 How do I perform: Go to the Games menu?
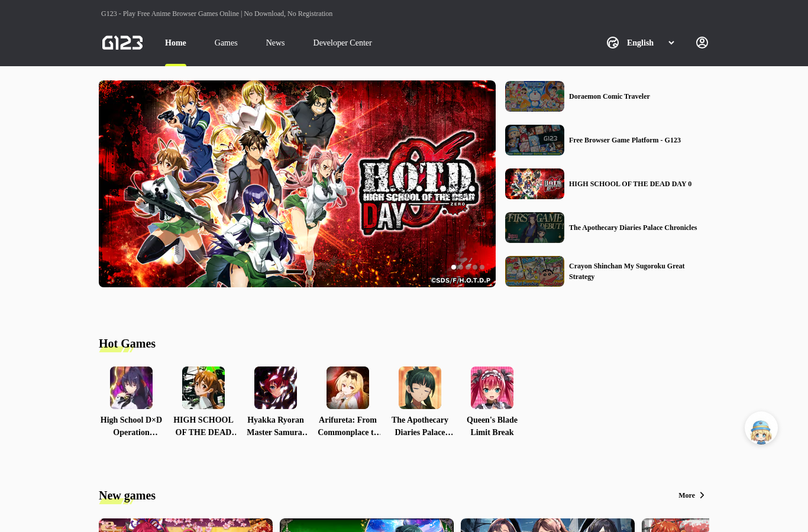point(226,43)
